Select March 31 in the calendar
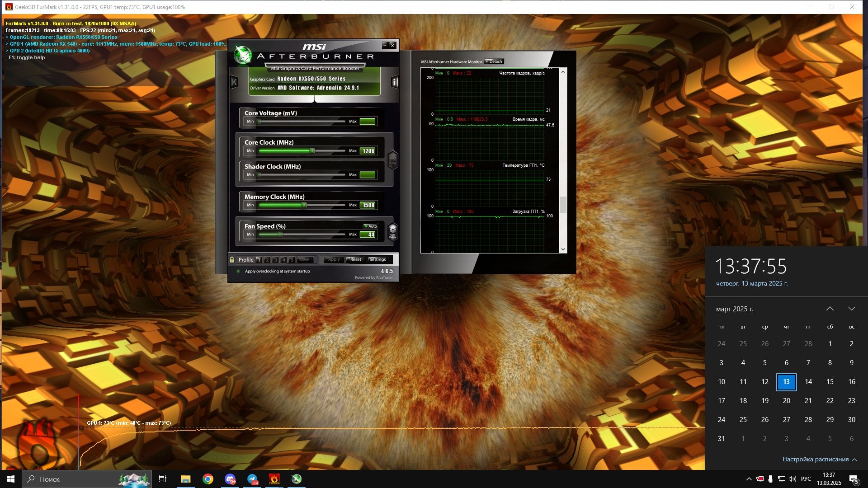The height and width of the screenshot is (488, 868). tap(722, 439)
